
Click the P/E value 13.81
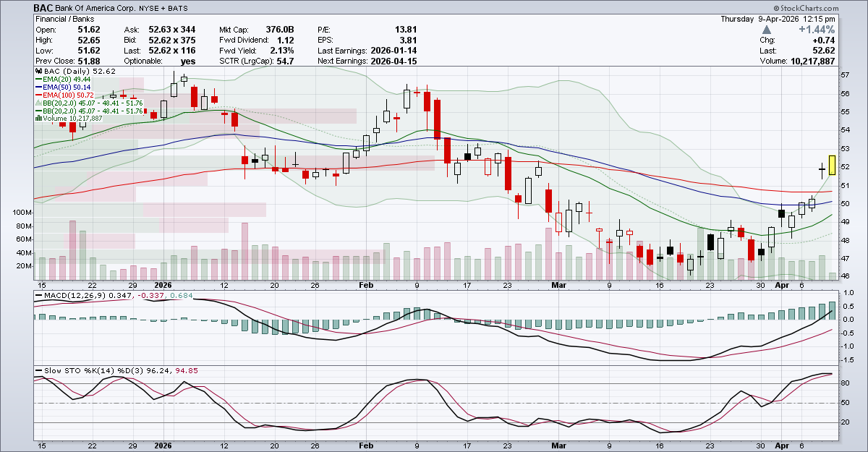[407, 30]
